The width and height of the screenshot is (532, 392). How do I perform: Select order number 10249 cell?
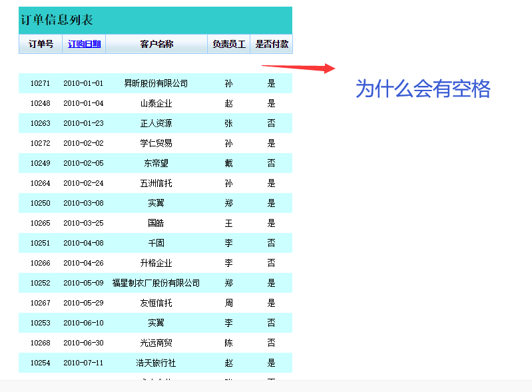pyautogui.click(x=40, y=164)
